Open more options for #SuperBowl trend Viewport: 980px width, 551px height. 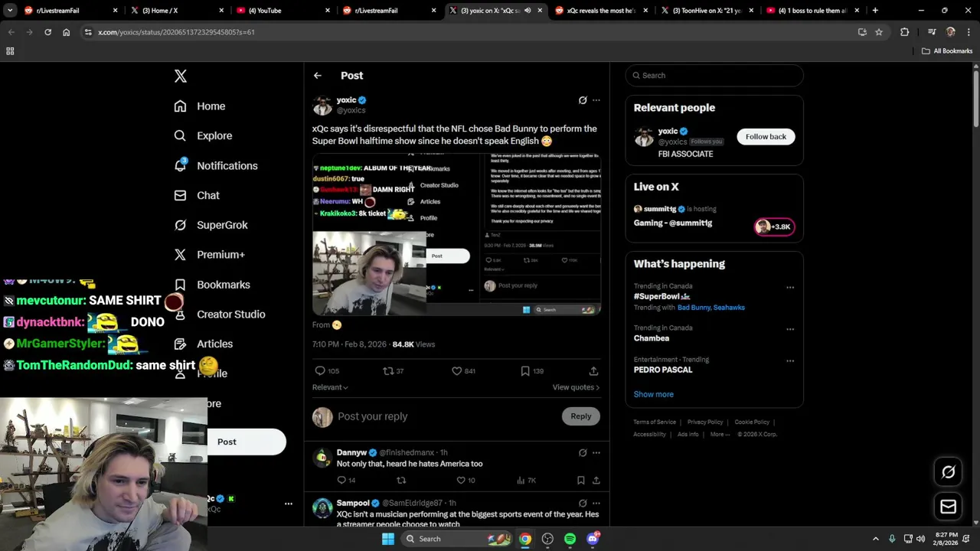790,288
